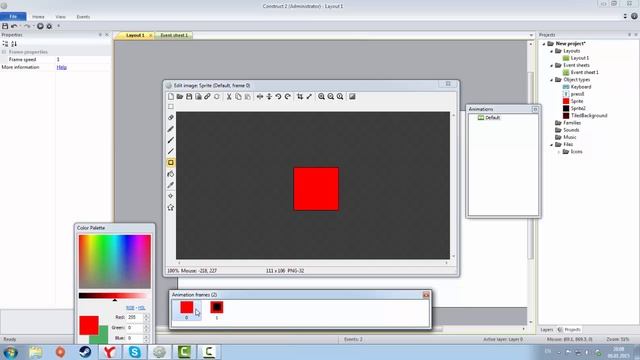The height and width of the screenshot is (360, 640).
Task: Switch to the Event sheet 1 tab
Action: point(174,36)
